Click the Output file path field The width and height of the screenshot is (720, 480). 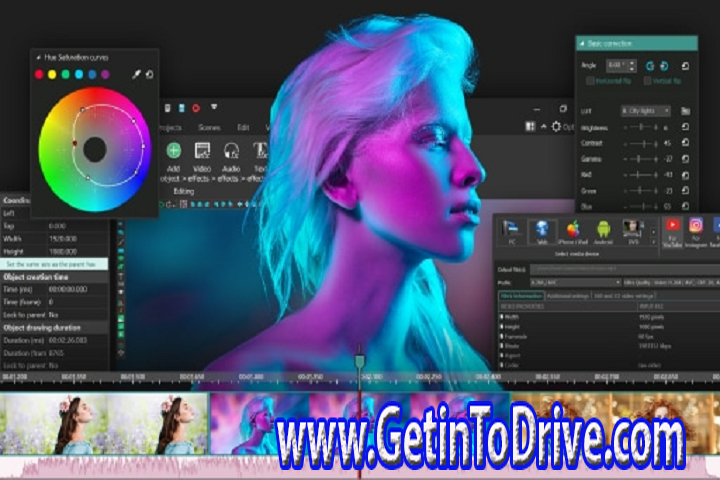click(x=624, y=269)
